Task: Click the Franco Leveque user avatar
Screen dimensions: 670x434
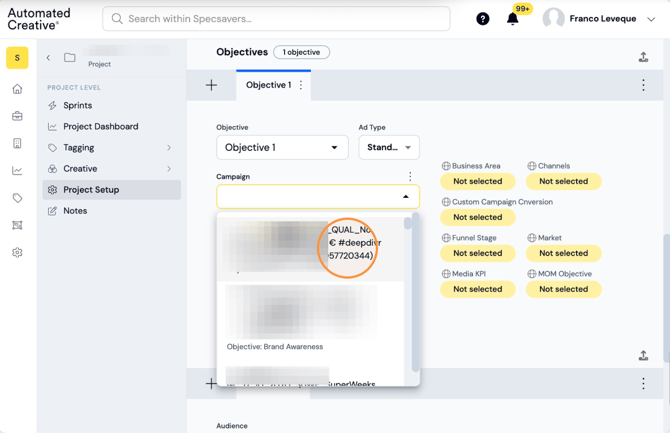Action: click(x=553, y=19)
